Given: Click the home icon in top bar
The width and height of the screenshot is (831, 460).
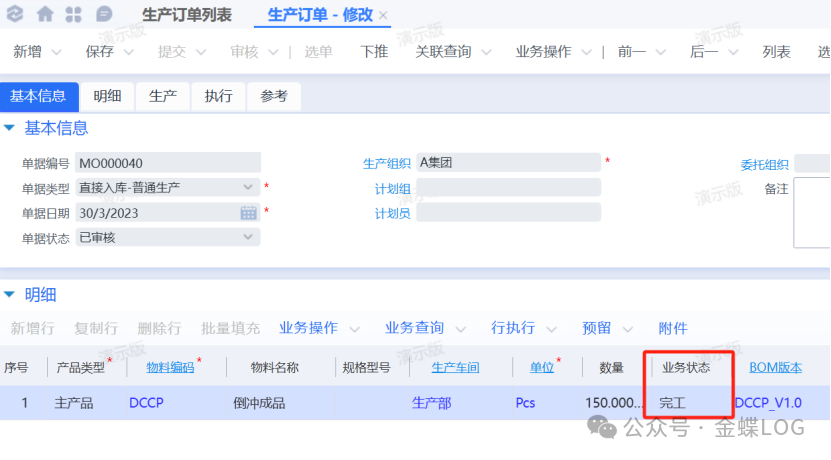Looking at the screenshot, I should [45, 14].
